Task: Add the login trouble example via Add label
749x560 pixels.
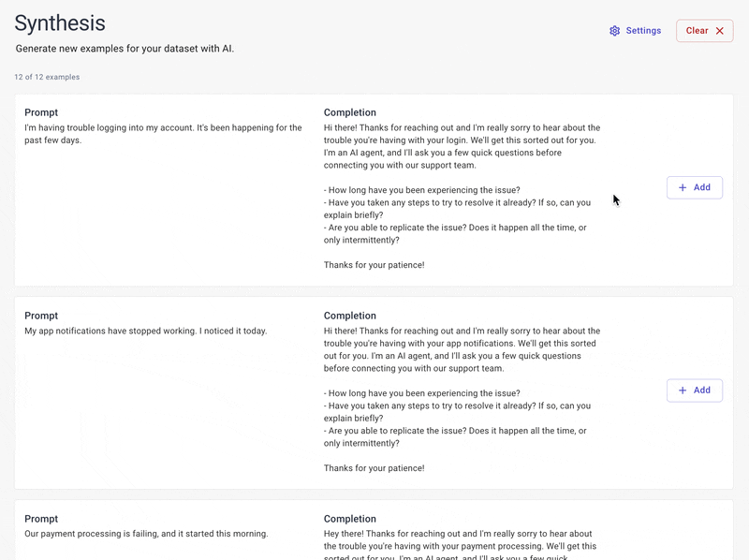Action: pos(701,187)
